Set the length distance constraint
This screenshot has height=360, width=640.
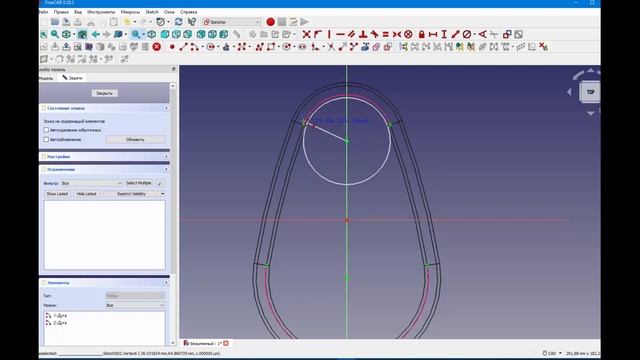coord(456,34)
